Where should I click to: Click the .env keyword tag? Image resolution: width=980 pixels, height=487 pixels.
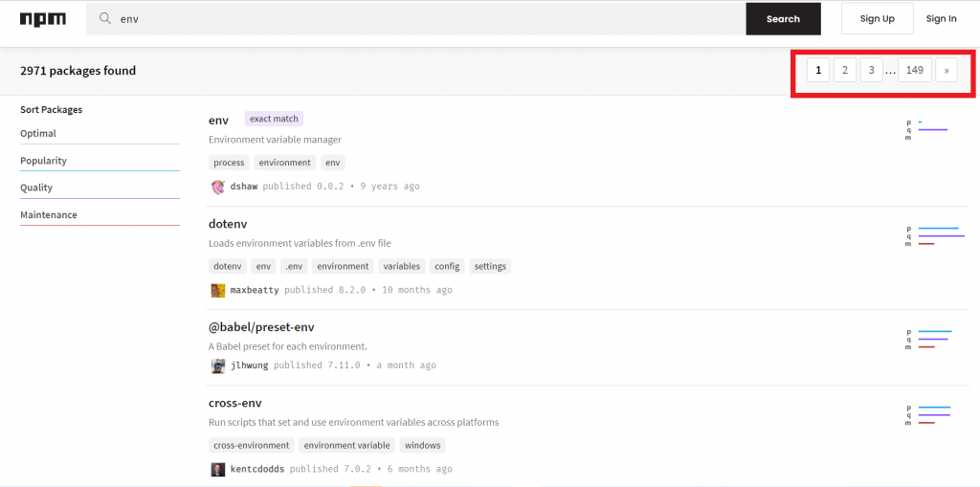click(x=294, y=266)
